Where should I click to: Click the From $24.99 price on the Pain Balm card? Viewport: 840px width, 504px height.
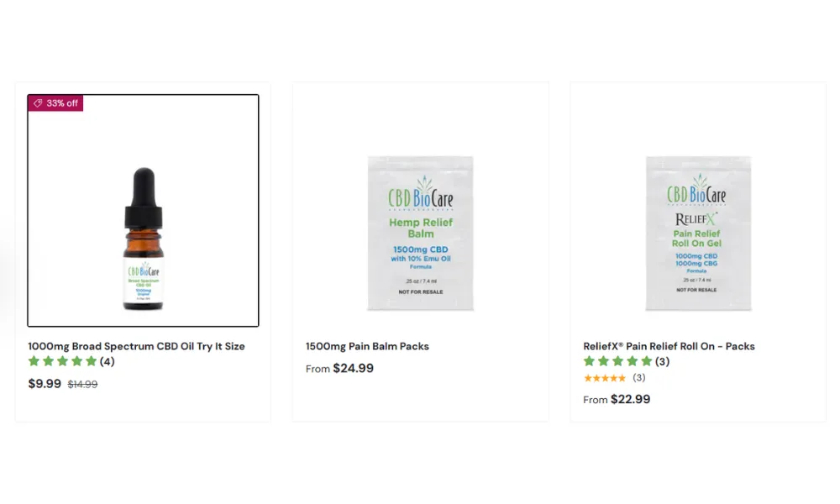pyautogui.click(x=339, y=368)
